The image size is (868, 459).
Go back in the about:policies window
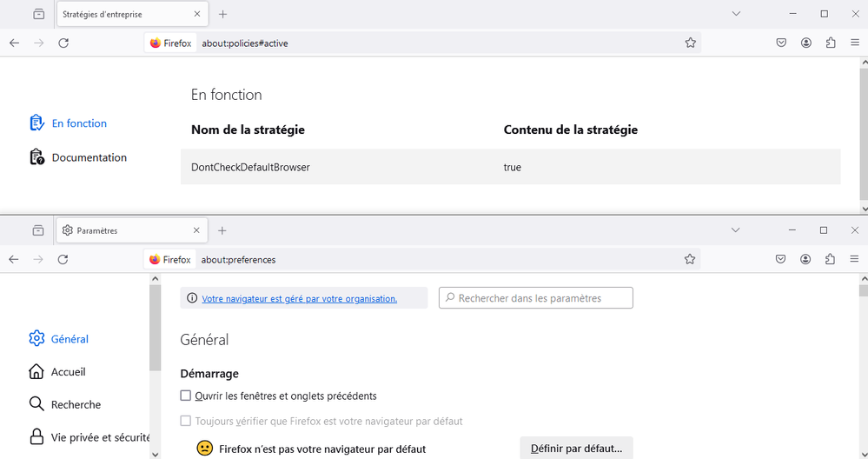[15, 43]
